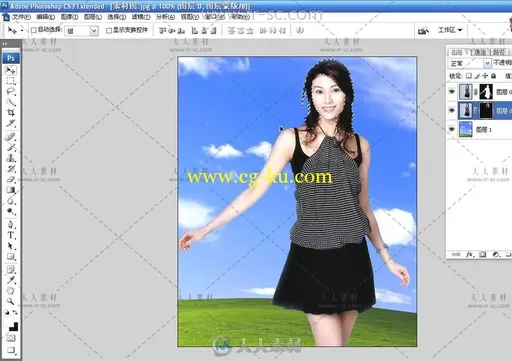The width and height of the screenshot is (512, 361).
Task: Select the Brush tool
Action: click(x=11, y=147)
